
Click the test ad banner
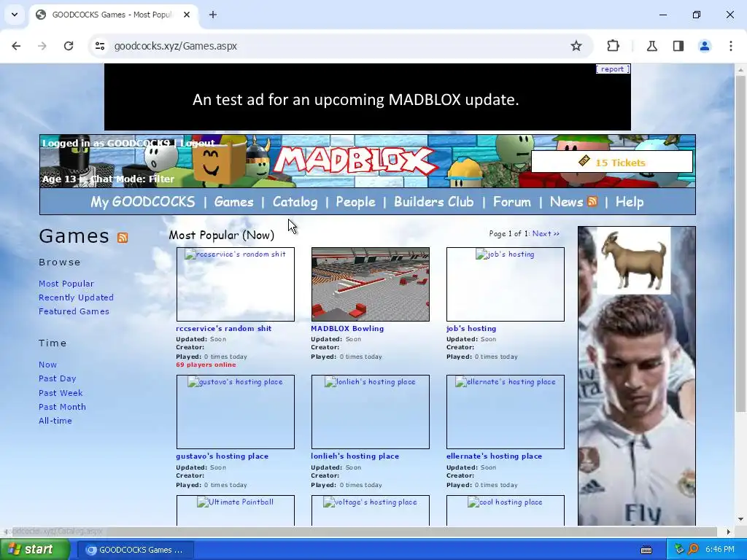[x=368, y=97]
